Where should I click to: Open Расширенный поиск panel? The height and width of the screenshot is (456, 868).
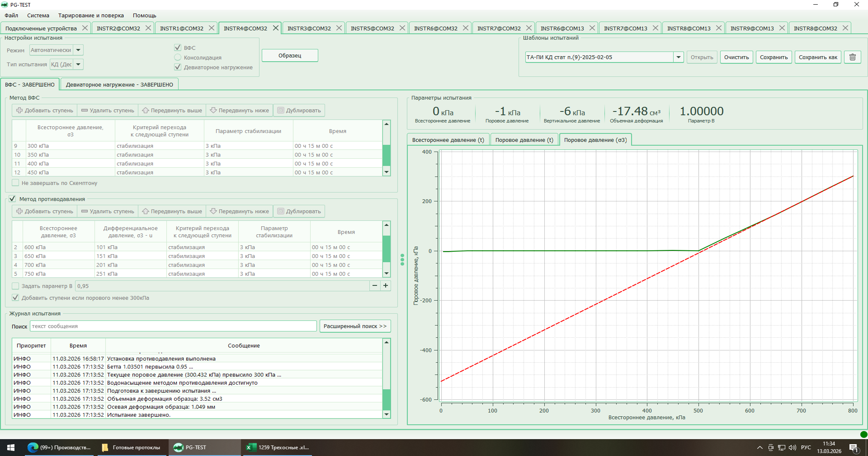click(x=355, y=326)
